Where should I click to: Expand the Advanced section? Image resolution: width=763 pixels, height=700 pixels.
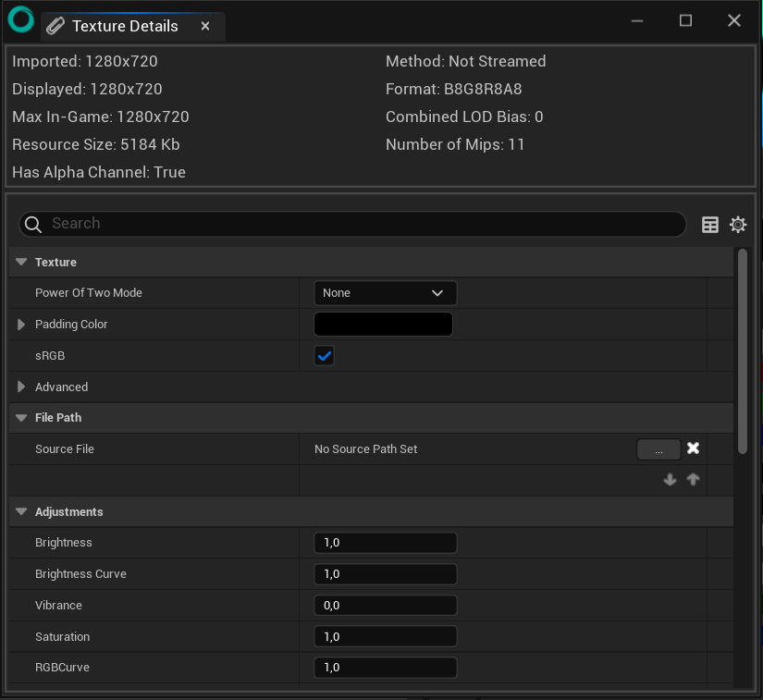coord(22,387)
